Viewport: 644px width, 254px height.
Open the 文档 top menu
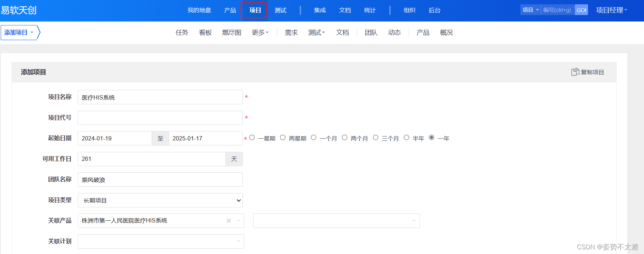(345, 10)
